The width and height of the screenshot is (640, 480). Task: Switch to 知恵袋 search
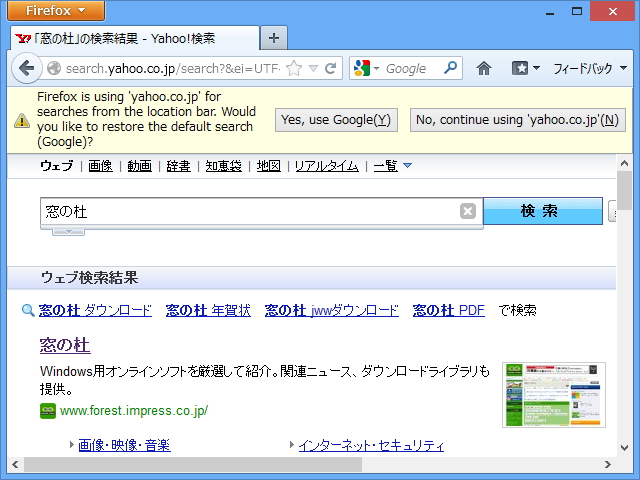click(x=224, y=166)
